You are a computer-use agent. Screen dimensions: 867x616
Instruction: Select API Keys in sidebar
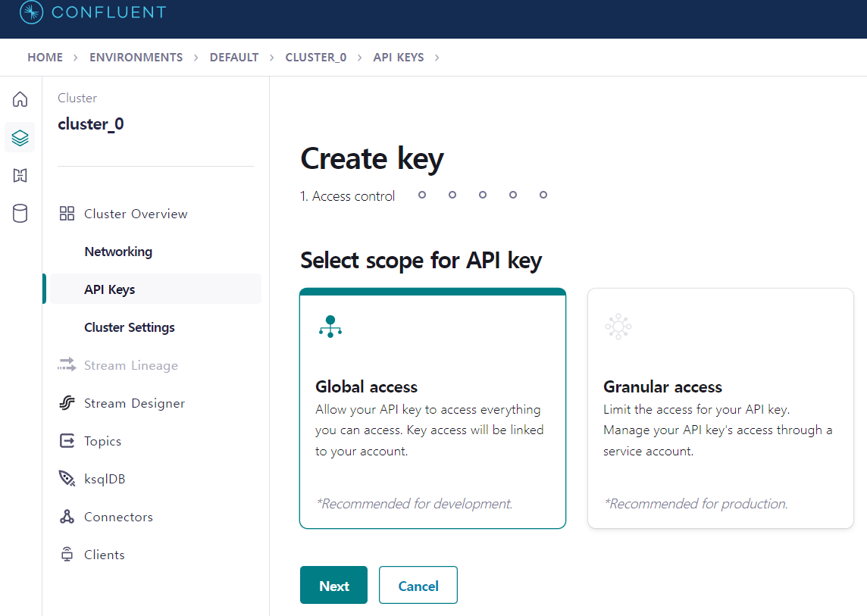pos(155,289)
